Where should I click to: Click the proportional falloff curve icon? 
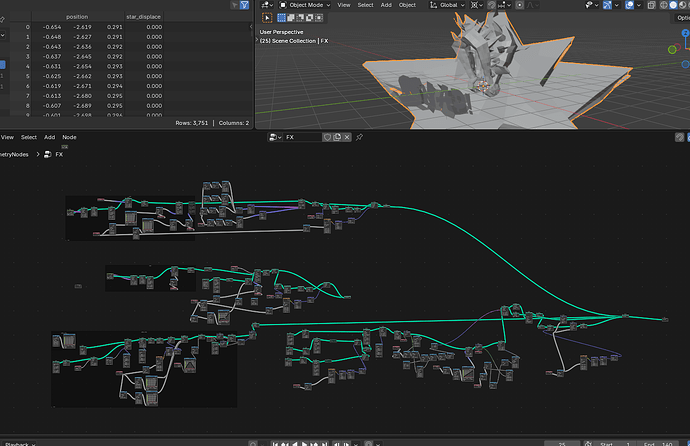(x=532, y=5)
